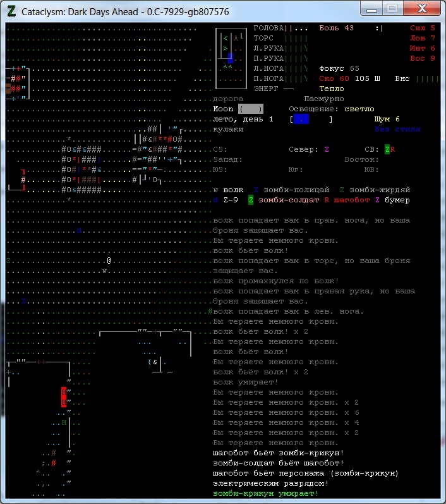The width and height of the screenshot is (446, 504).
Task: Maximize the Cataclysm game window
Action: tap(392, 8)
